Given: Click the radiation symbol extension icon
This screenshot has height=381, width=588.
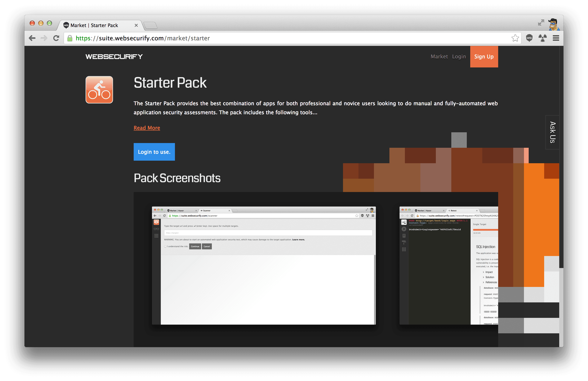Looking at the screenshot, I should click(542, 38).
